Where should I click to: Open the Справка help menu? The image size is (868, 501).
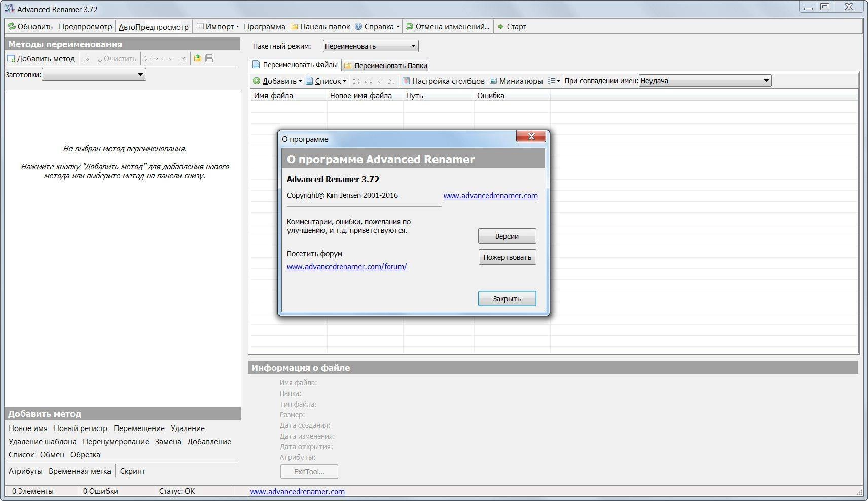(x=377, y=27)
